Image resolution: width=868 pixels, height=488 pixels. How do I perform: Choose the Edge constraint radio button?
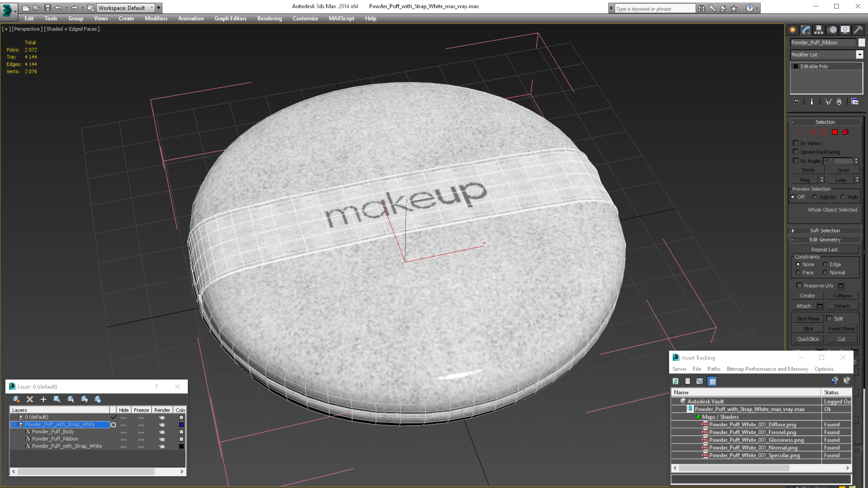pyautogui.click(x=825, y=264)
